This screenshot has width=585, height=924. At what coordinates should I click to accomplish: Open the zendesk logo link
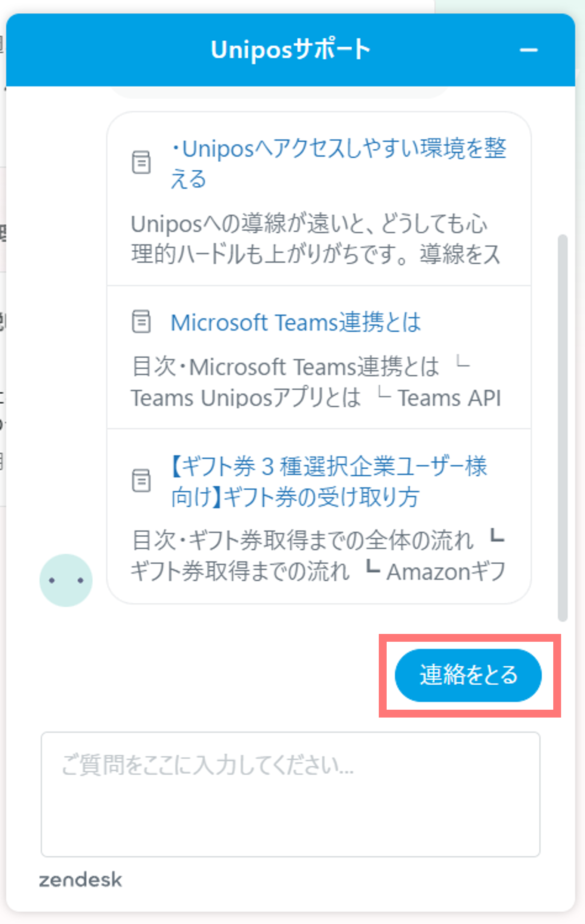[x=80, y=880]
